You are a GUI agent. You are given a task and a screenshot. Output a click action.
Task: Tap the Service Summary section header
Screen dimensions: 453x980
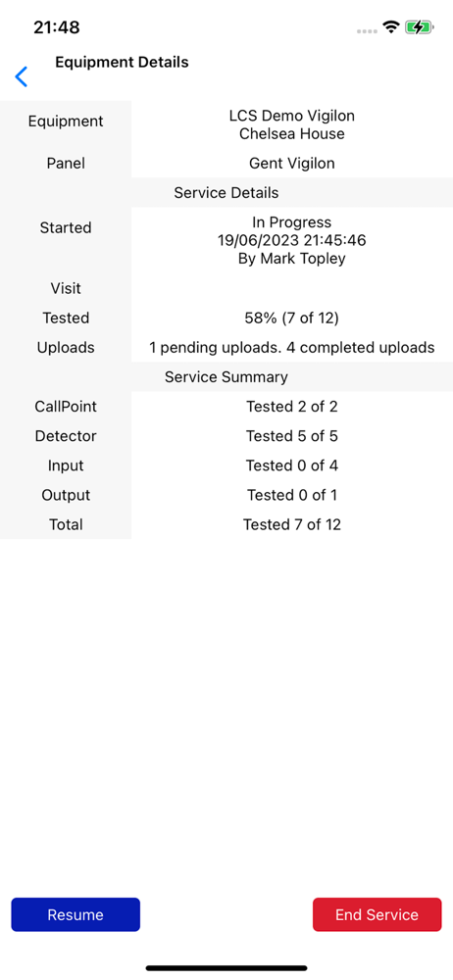tap(226, 377)
